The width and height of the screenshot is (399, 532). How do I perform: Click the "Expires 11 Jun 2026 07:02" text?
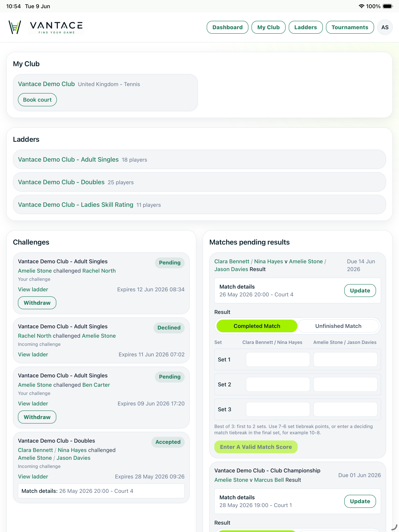pos(152,355)
